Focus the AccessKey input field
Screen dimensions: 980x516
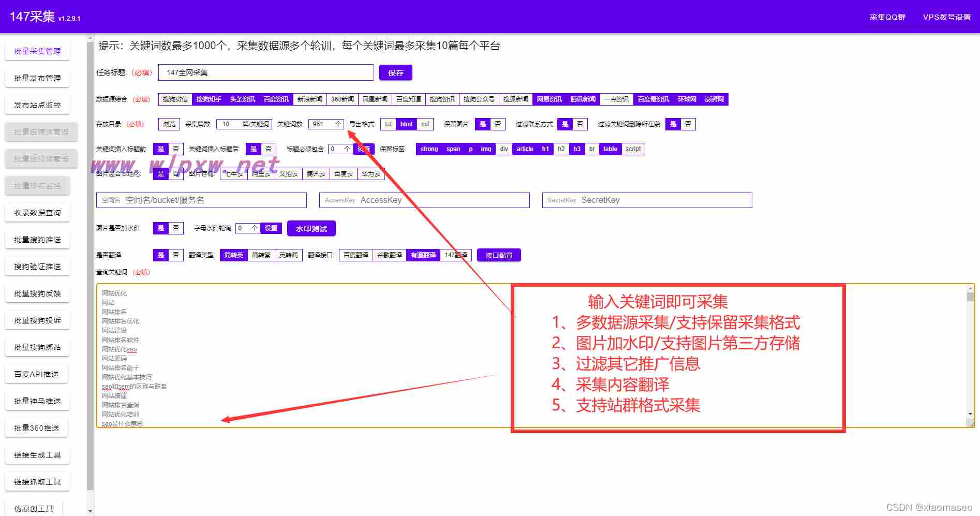tap(424, 200)
